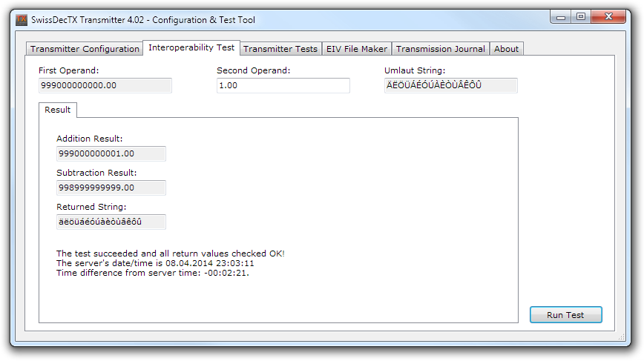
Task: Click the First Operand field
Action: [105, 85]
